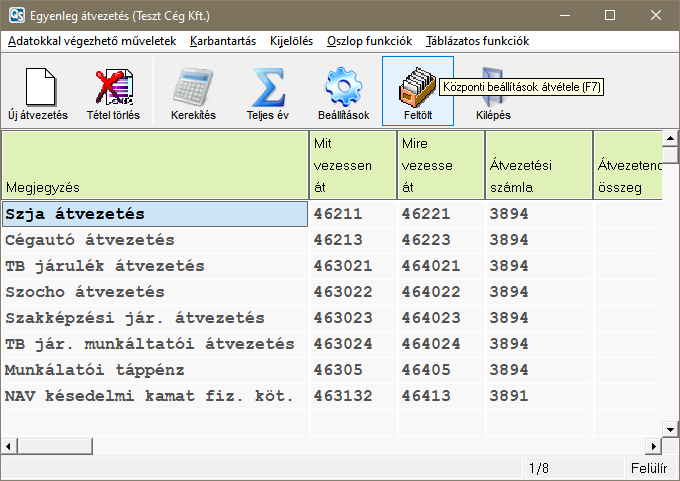Click the vertical scrollbar down arrow

672,428
